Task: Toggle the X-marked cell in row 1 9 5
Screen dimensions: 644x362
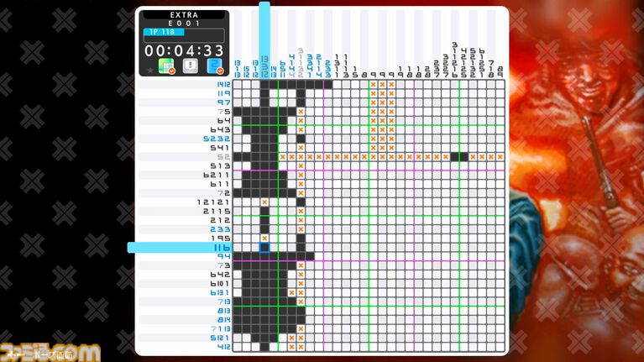Action: (x=264, y=238)
